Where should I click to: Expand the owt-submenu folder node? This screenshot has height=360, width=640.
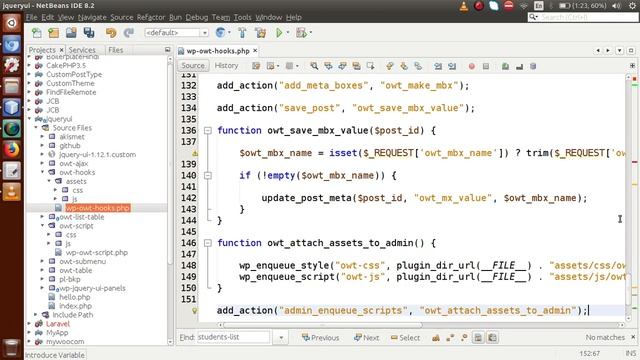pyautogui.click(x=42, y=261)
